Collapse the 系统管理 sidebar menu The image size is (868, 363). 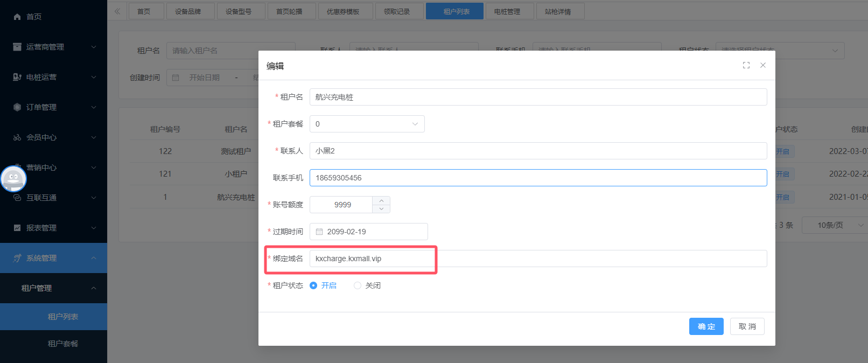point(54,258)
